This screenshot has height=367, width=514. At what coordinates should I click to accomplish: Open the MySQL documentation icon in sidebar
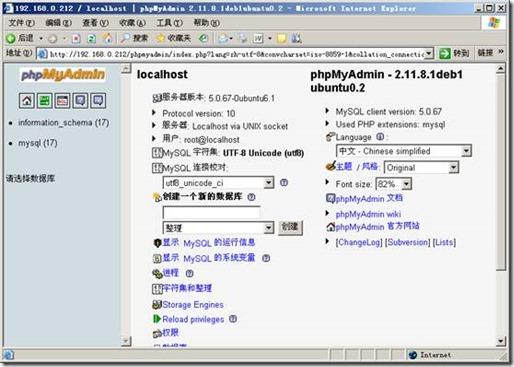coord(98,100)
